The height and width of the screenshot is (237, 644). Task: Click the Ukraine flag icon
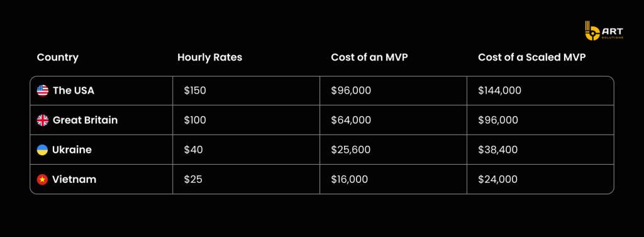click(42, 150)
